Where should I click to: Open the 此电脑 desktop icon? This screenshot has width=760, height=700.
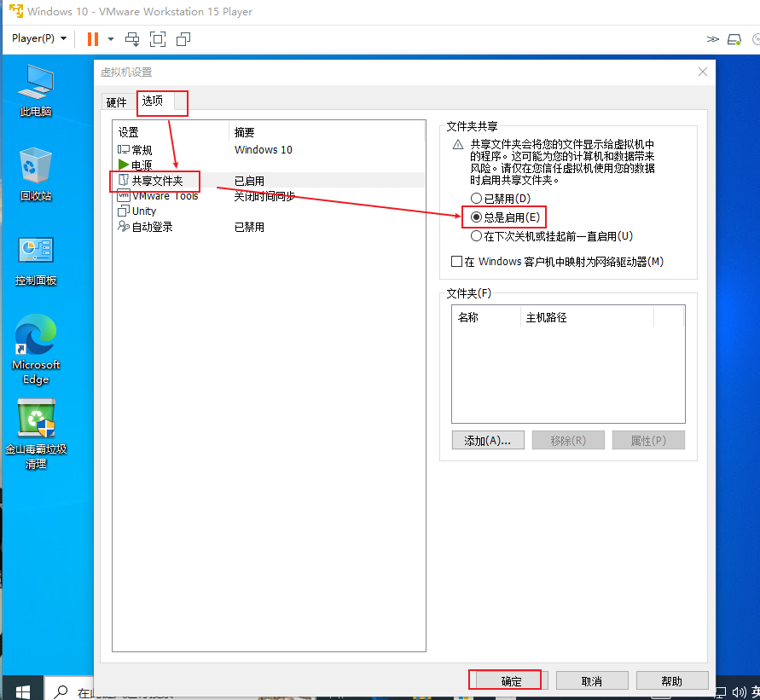click(x=35, y=90)
